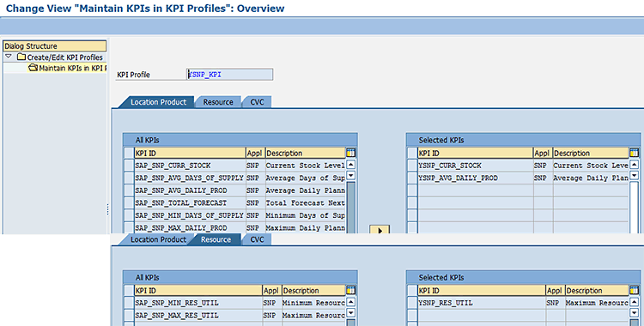This screenshot has height=326, width=644.
Task: Select row selector for YSNP_AVG_DAILY_PROD
Action: coord(412,178)
